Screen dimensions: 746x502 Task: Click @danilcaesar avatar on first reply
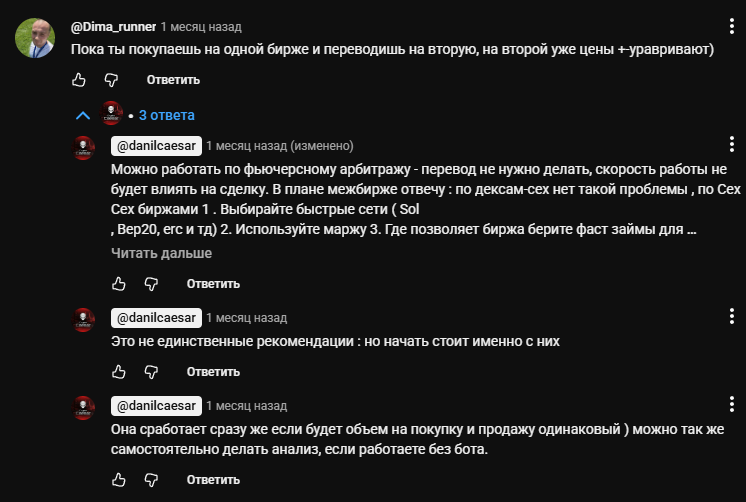tap(85, 147)
